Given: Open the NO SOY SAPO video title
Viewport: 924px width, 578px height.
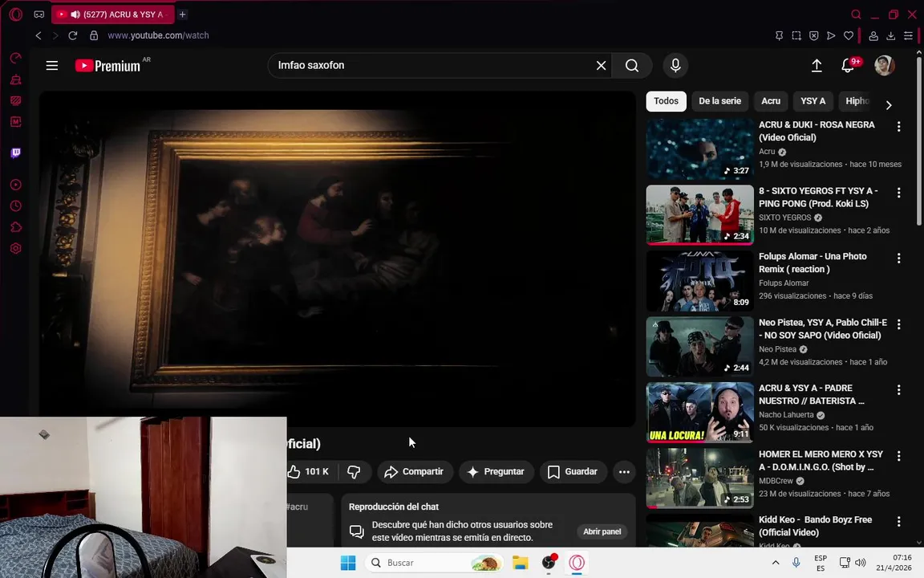Looking at the screenshot, I should click(x=823, y=328).
